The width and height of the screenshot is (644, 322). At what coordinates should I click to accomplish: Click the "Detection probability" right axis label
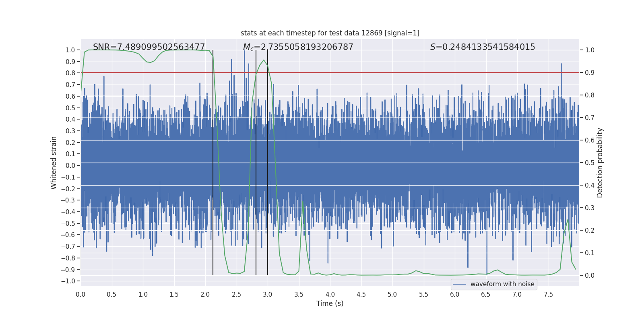pos(600,163)
